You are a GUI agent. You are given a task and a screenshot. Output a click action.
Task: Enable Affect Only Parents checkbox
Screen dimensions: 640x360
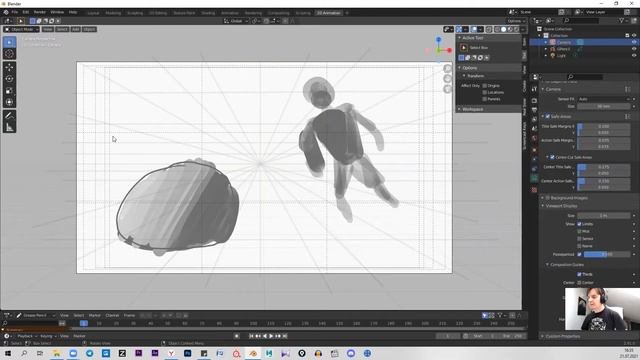coord(485,99)
